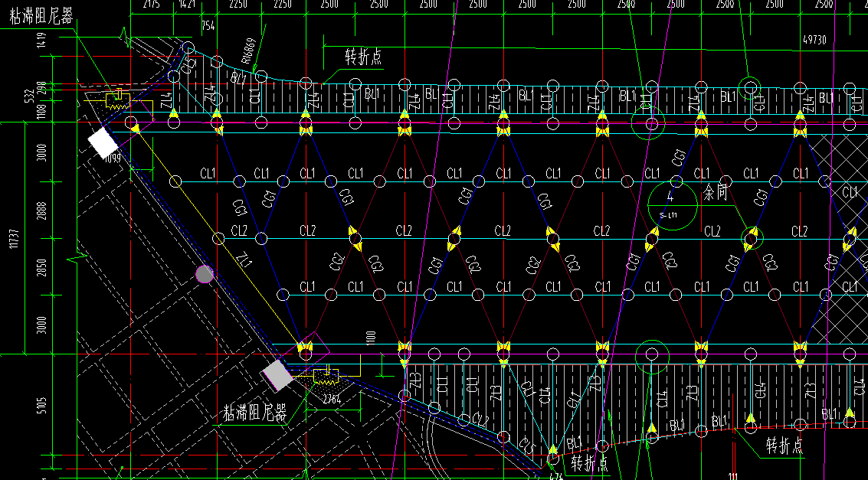Select the small dimension 474

pos(555,475)
